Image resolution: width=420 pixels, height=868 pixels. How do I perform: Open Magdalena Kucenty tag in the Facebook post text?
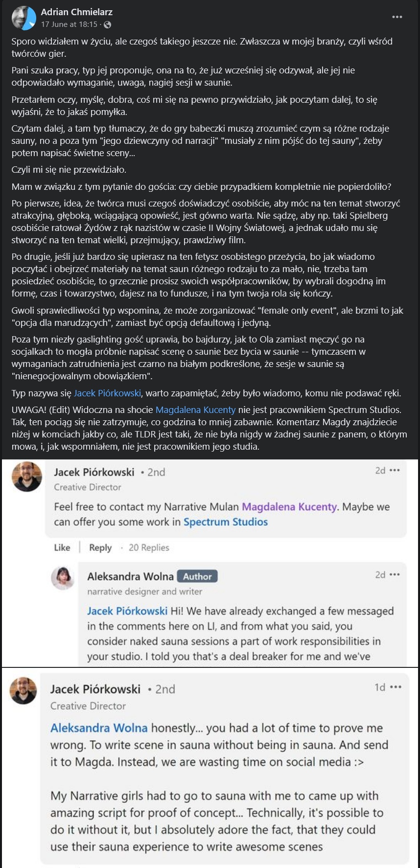[195, 410]
